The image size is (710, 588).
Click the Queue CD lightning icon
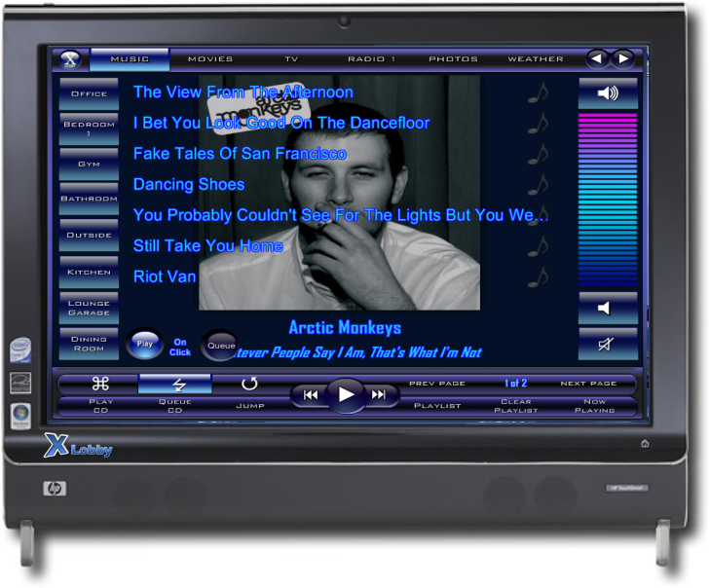point(174,384)
